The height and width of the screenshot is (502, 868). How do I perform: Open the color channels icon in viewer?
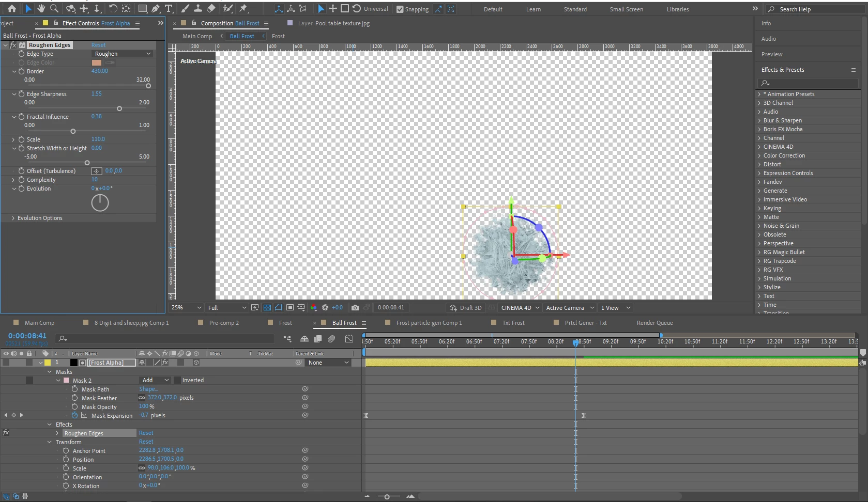tap(313, 307)
